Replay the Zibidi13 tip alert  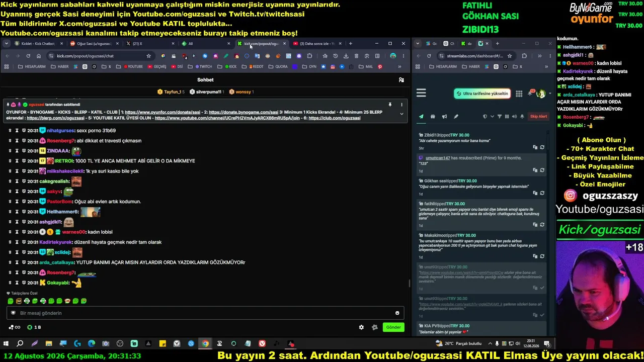pyautogui.click(x=542, y=147)
